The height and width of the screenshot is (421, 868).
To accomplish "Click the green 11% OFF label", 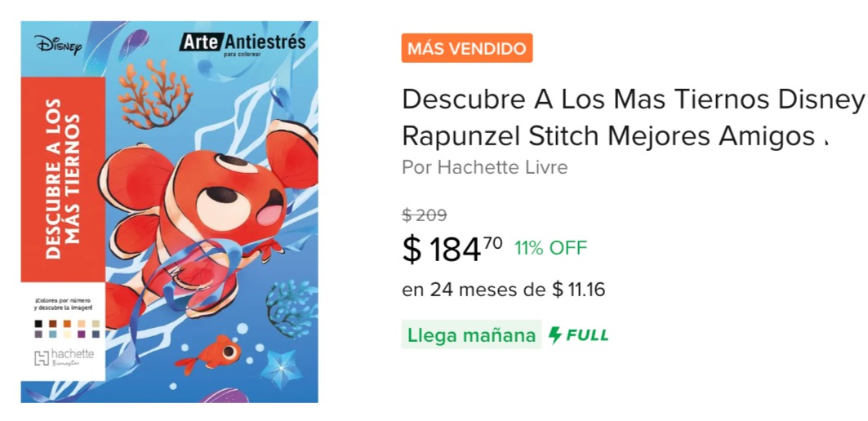I will [x=551, y=248].
